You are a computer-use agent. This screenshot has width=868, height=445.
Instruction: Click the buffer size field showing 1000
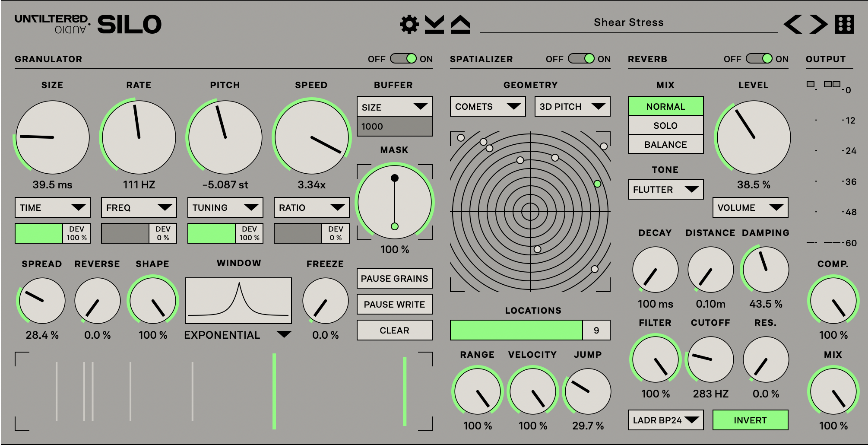pos(395,126)
